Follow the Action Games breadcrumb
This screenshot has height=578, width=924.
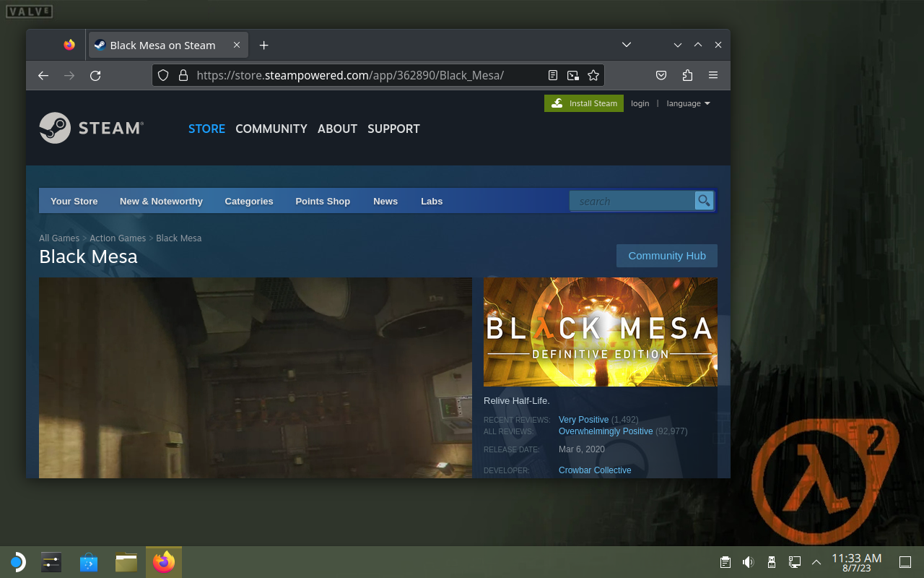click(x=118, y=238)
